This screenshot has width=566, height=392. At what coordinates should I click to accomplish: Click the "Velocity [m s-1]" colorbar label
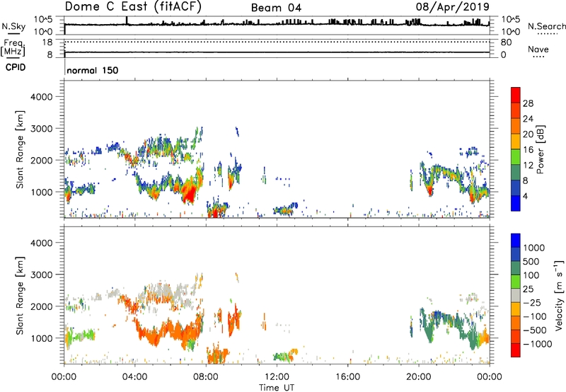tap(559, 295)
